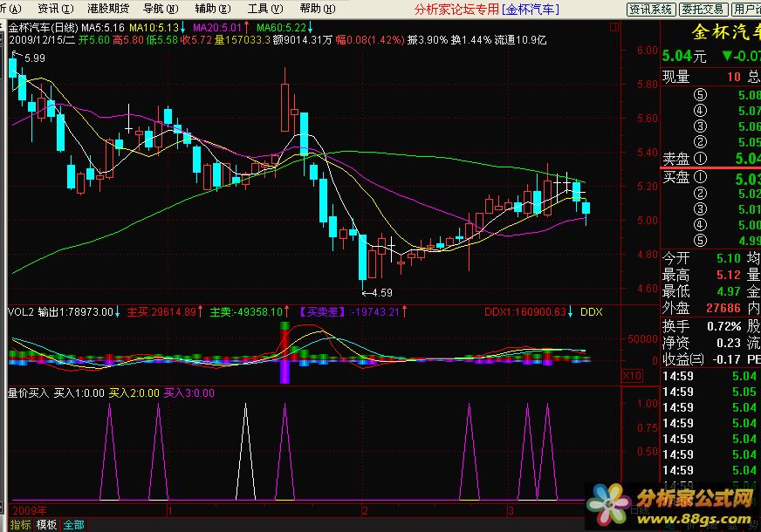Screen dimensions: 761x532
Task: Click the 分析家论坛专用[金杯汽车] title text
Action: 486,9
